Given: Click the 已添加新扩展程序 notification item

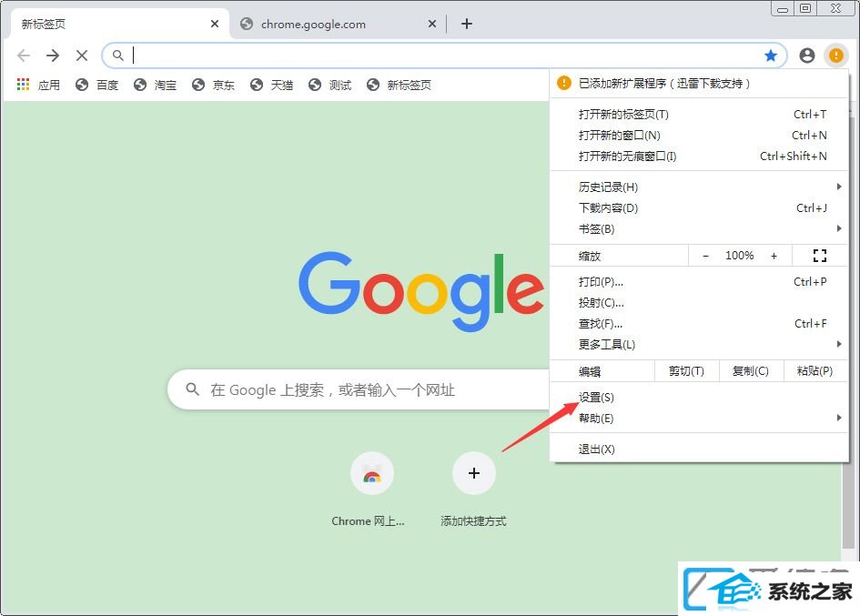Looking at the screenshot, I should pos(699,84).
